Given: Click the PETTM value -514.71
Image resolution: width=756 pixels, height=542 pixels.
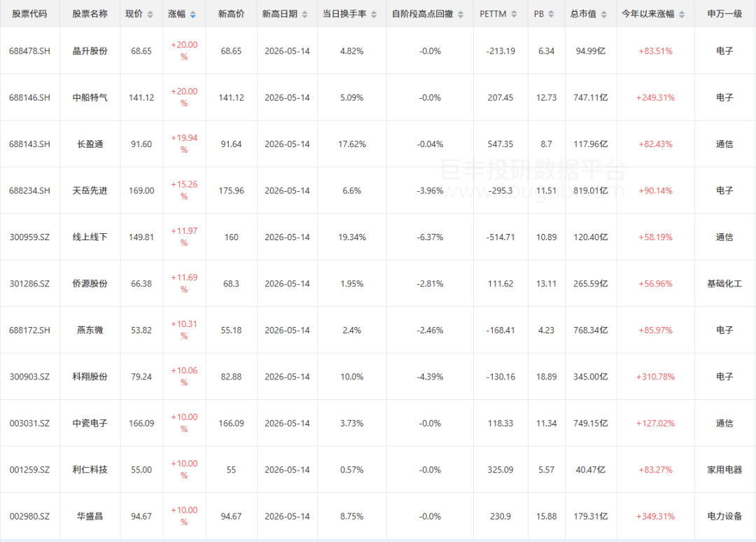Looking at the screenshot, I should [x=500, y=237].
